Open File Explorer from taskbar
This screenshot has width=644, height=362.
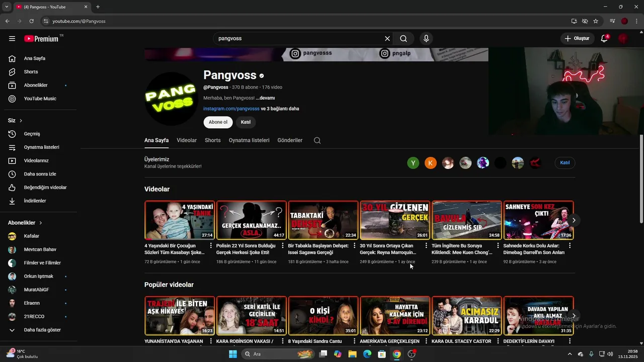pos(352,354)
